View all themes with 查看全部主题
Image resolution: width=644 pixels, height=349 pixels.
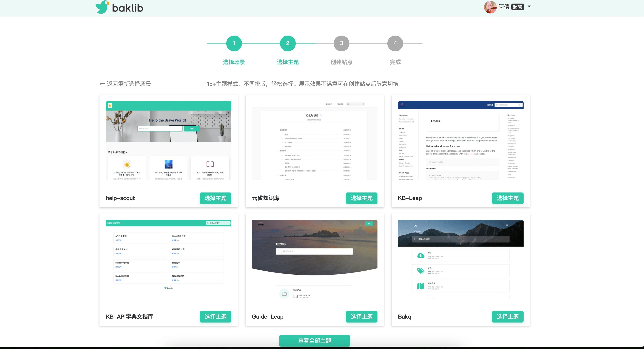coord(314,341)
